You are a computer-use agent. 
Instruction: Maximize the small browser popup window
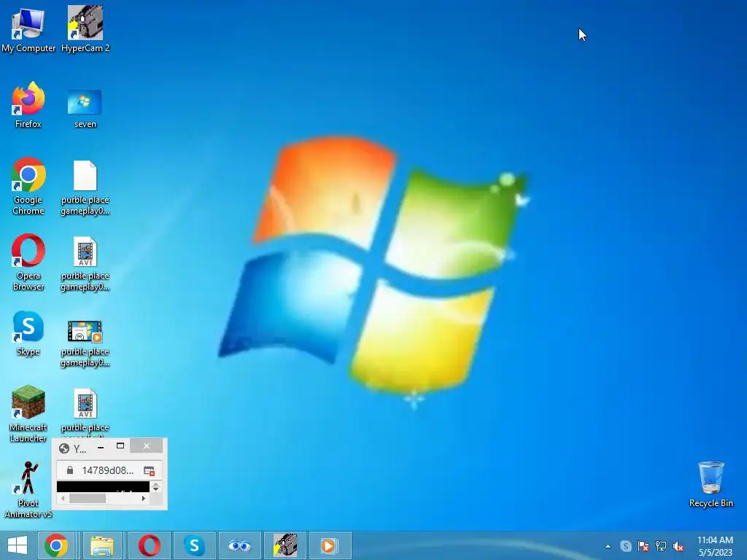[120, 446]
